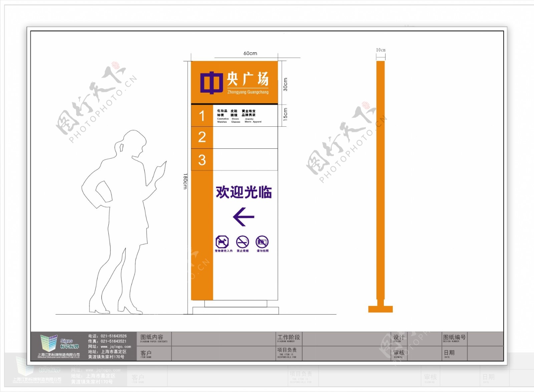
Task: Click the 180cm height dimension label
Action: pyautogui.click(x=185, y=181)
